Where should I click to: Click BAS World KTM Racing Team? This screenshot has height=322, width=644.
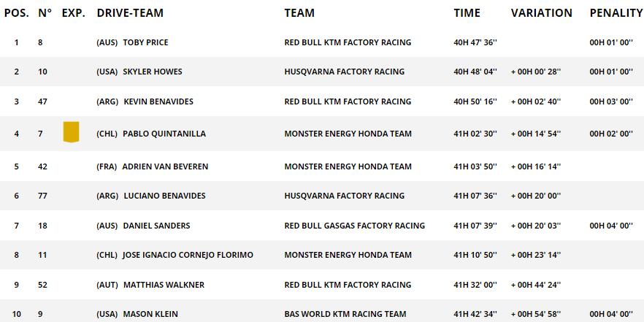coord(345,314)
